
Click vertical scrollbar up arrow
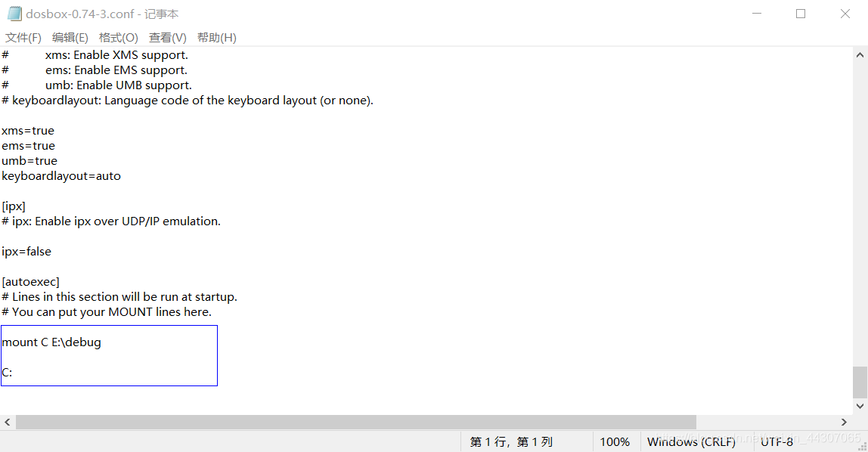(860, 54)
